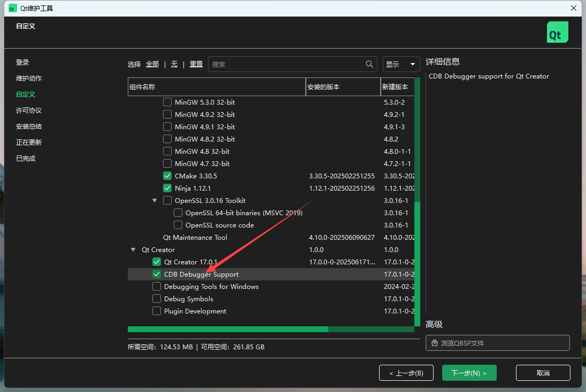
Task: Click 取消 cancel button
Action: [543, 373]
